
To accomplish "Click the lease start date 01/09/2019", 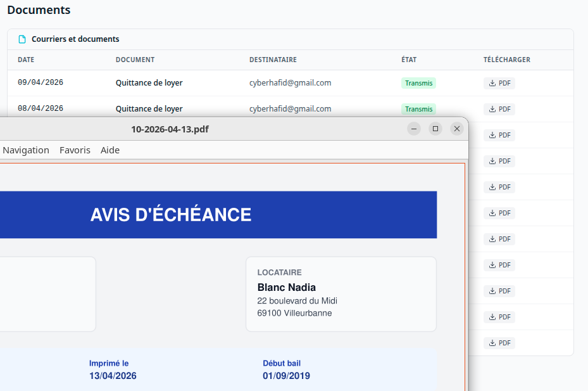I will pyautogui.click(x=286, y=376).
